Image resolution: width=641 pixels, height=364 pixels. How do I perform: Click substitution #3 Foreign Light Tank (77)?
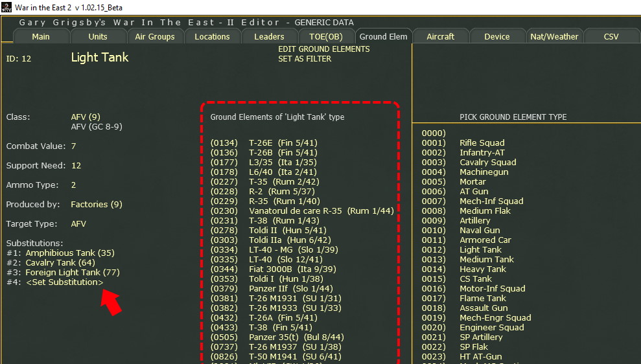click(x=73, y=273)
